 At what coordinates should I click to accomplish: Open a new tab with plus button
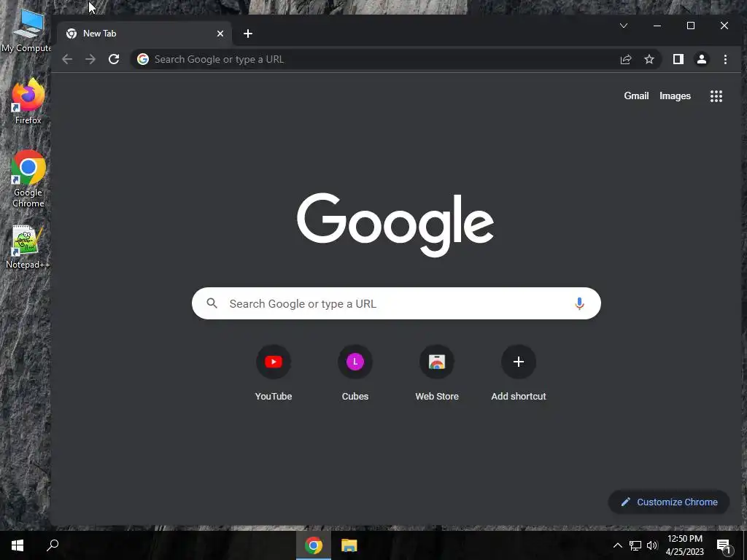(x=248, y=34)
